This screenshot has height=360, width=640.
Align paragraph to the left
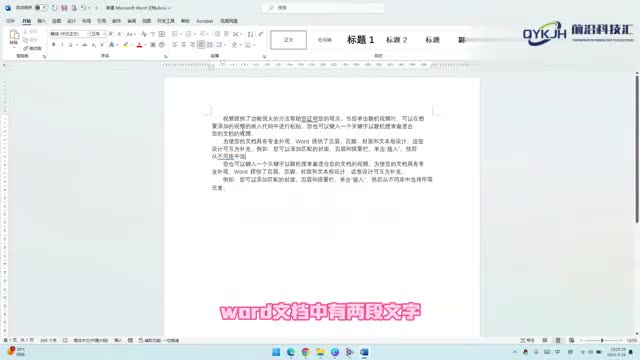(175, 44)
